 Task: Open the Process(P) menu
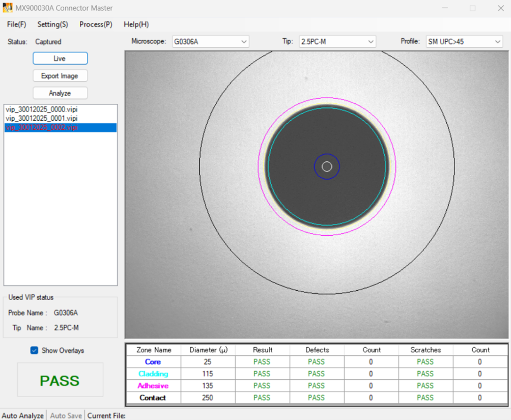[96, 24]
